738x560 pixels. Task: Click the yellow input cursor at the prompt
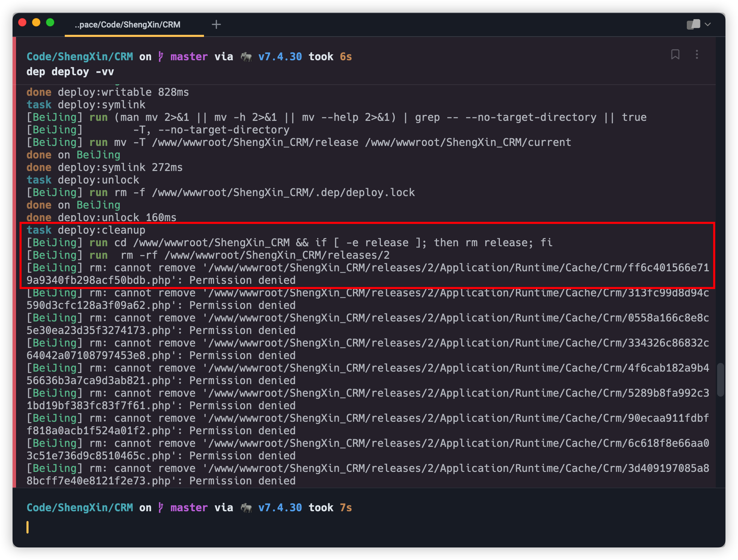click(x=28, y=527)
